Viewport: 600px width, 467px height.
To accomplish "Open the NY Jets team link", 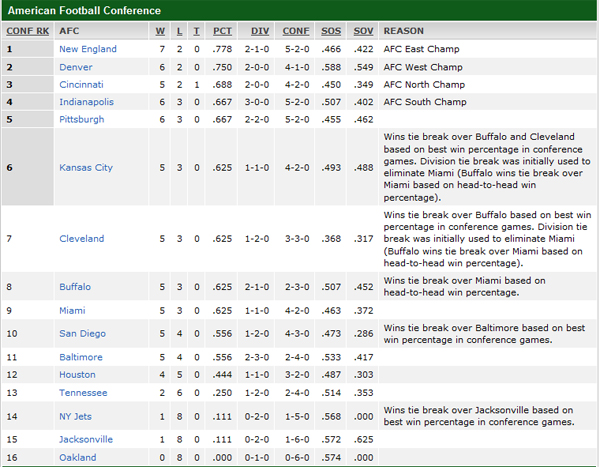I will click(x=75, y=416).
